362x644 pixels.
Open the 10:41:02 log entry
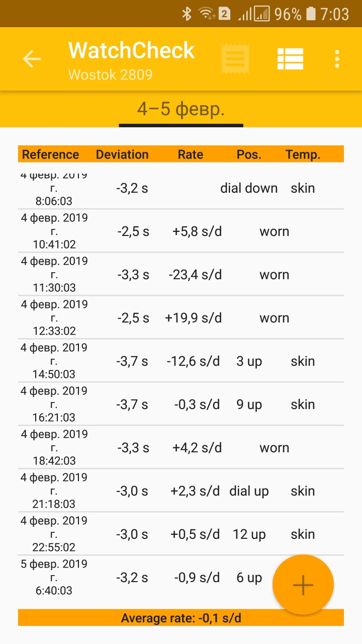pos(181,231)
